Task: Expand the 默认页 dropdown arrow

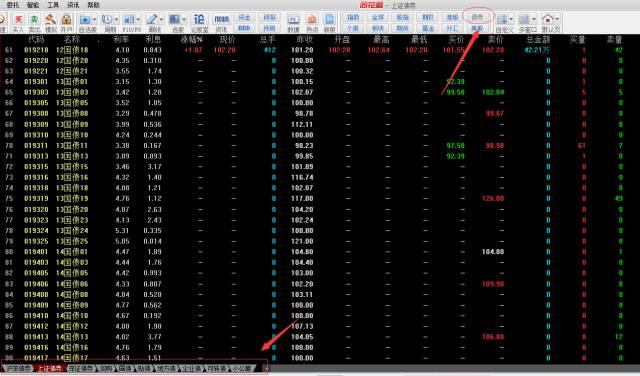Action: coord(557,20)
